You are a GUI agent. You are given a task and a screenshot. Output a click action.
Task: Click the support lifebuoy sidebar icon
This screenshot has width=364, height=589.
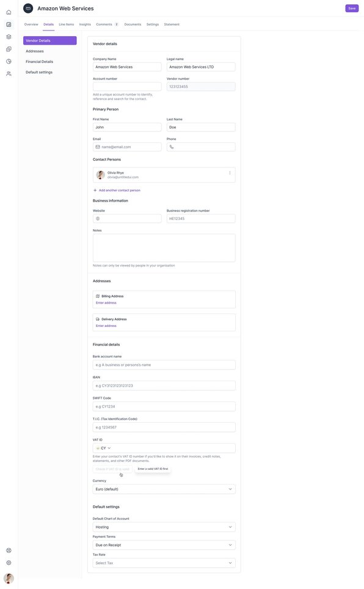pyautogui.click(x=9, y=551)
